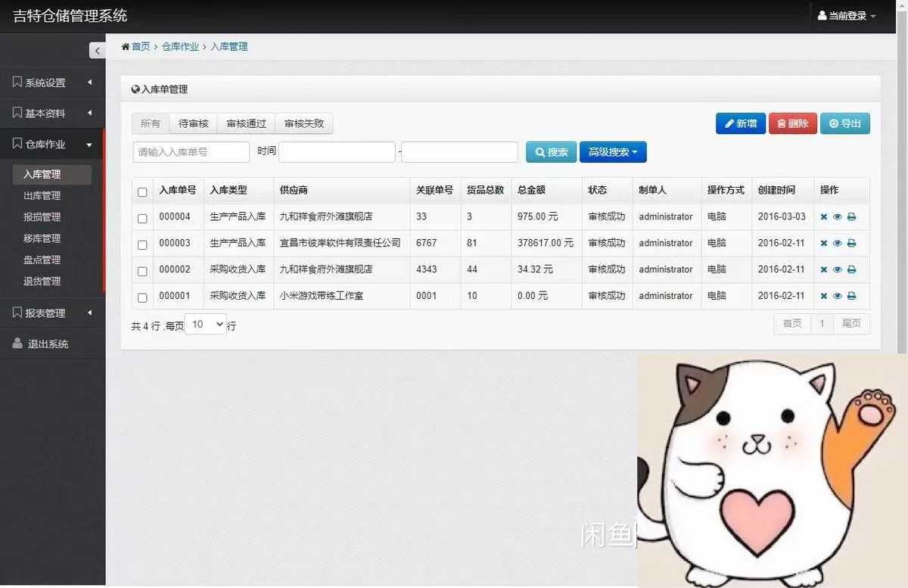Click the blue 新增 button
908x588 pixels.
741,123
